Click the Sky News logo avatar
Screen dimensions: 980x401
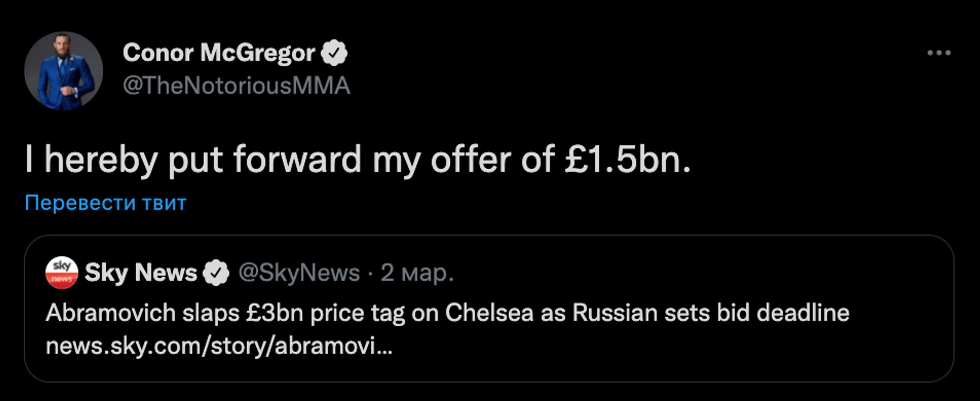61,272
